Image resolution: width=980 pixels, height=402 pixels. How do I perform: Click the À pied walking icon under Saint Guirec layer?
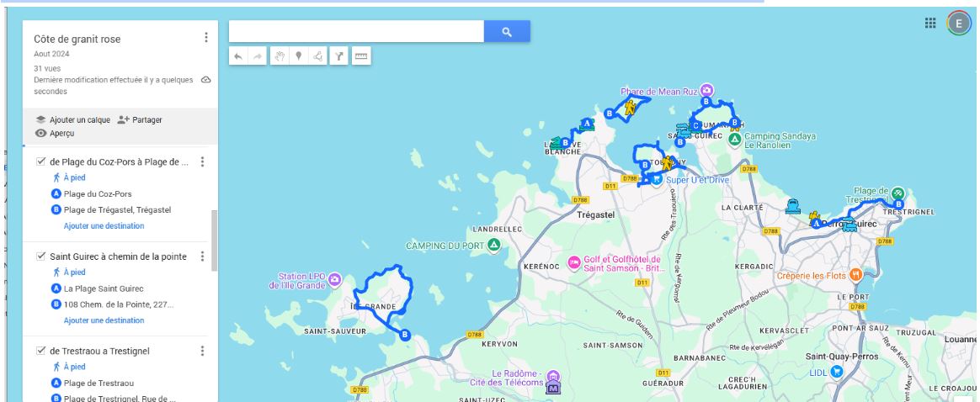click(57, 272)
